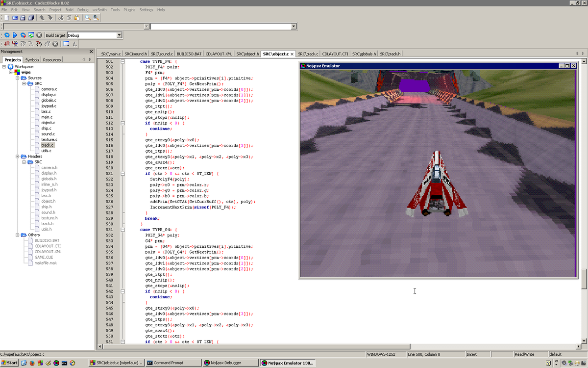Build the project with the gear icon
Screen dimensions: 588x368
click(7, 35)
